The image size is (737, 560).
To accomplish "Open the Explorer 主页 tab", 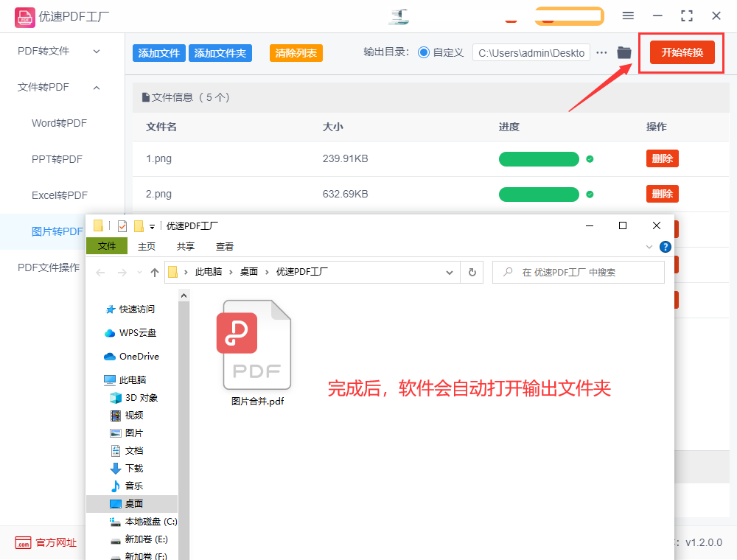I will [146, 246].
